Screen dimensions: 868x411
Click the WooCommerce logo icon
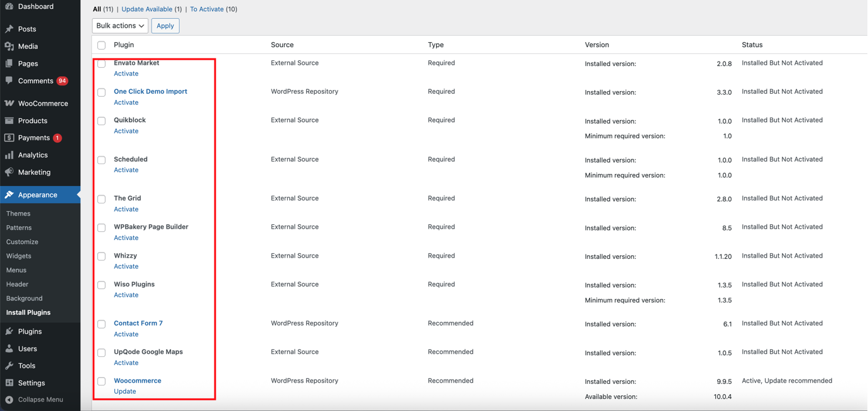point(9,103)
